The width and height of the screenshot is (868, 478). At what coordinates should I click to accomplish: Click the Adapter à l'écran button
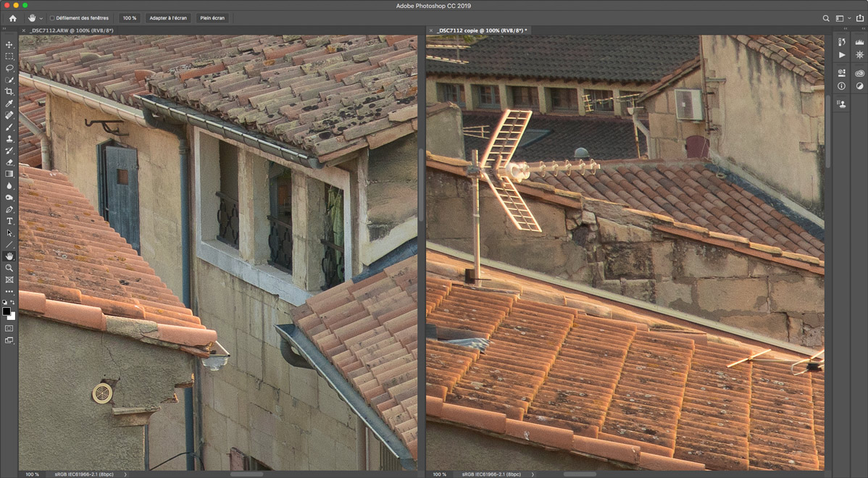167,18
